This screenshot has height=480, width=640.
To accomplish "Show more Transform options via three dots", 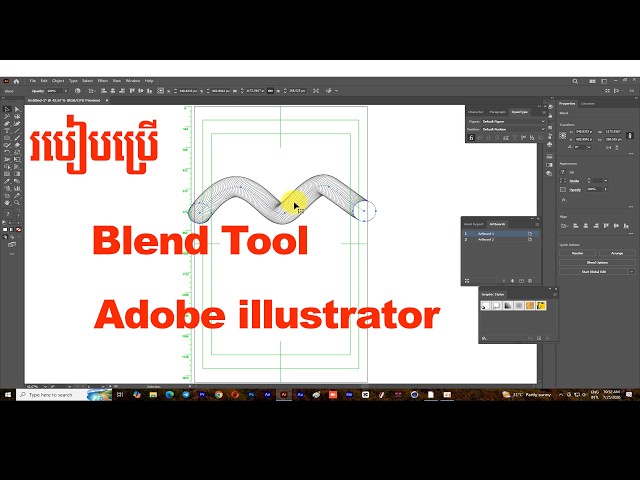I will pyautogui.click(x=631, y=153).
